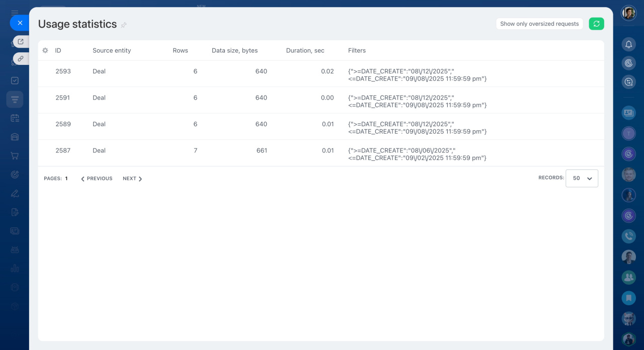Open the calendar icon in left sidebar
This screenshot has height=350, width=644.
(x=15, y=118)
